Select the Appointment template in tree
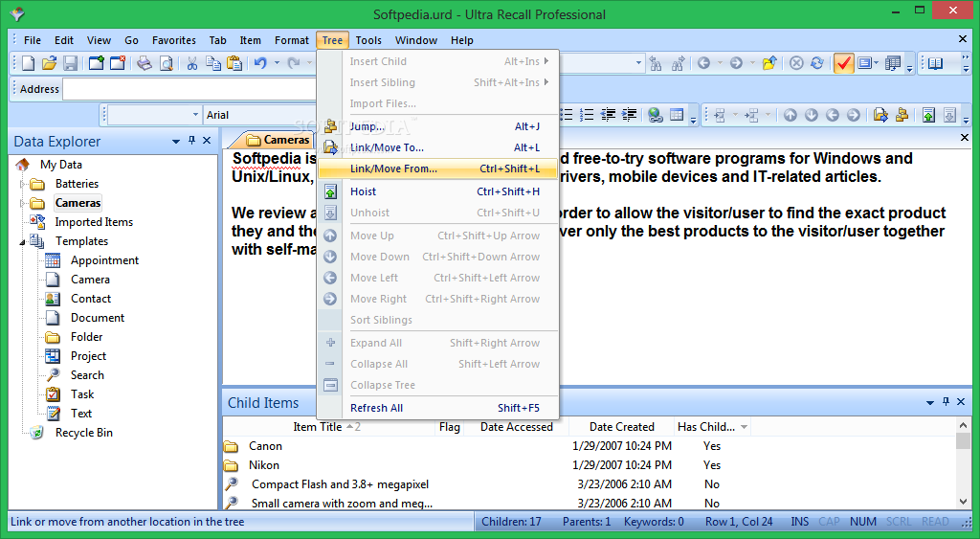Screen dimensions: 980x539 pos(104,260)
